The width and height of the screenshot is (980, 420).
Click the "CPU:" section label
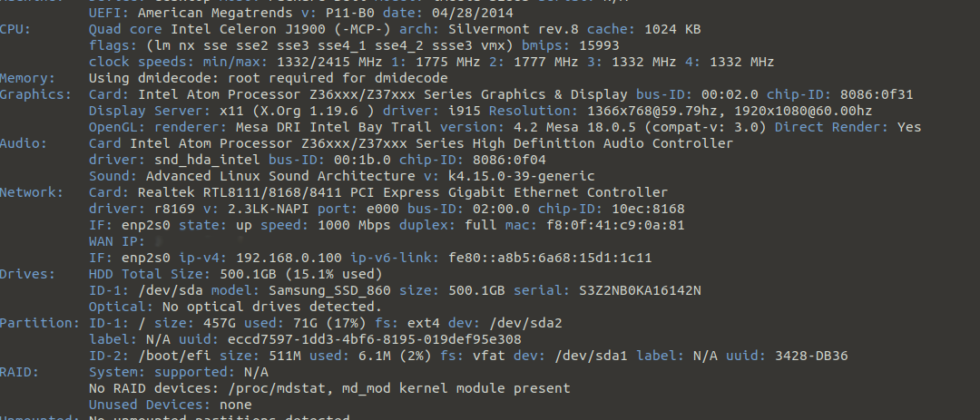pyautogui.click(x=15, y=30)
